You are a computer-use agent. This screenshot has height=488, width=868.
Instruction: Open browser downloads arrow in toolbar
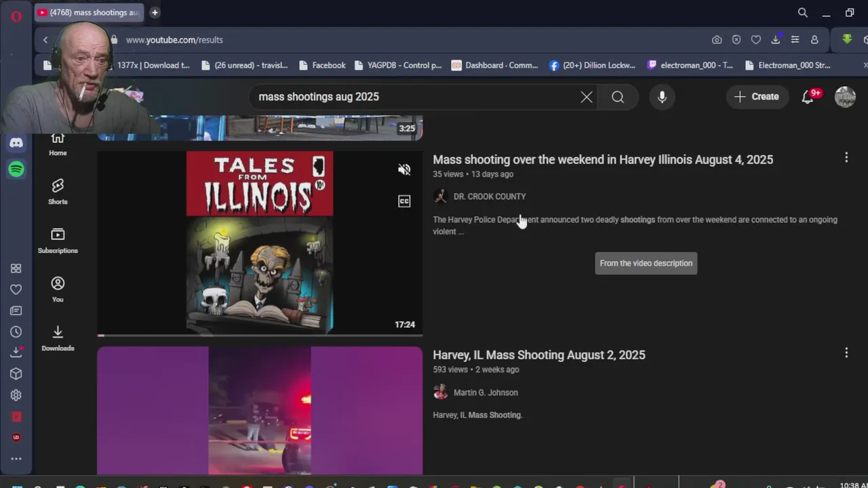coord(776,40)
